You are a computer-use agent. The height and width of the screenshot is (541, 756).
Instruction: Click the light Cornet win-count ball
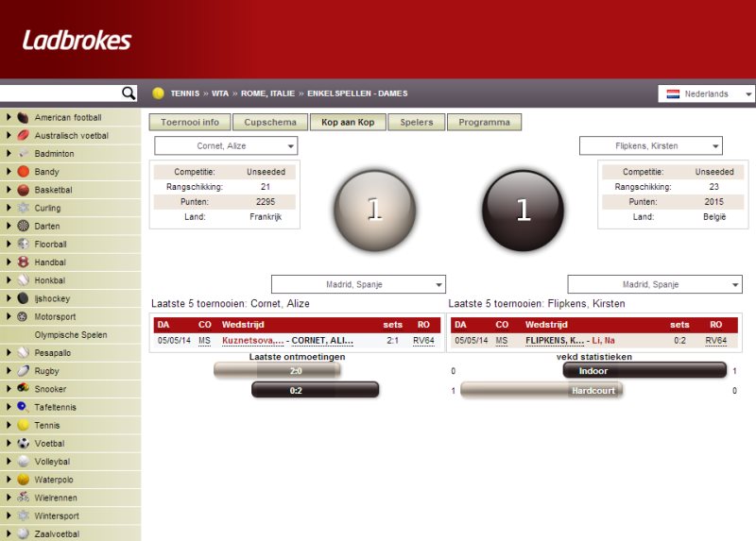(375, 210)
